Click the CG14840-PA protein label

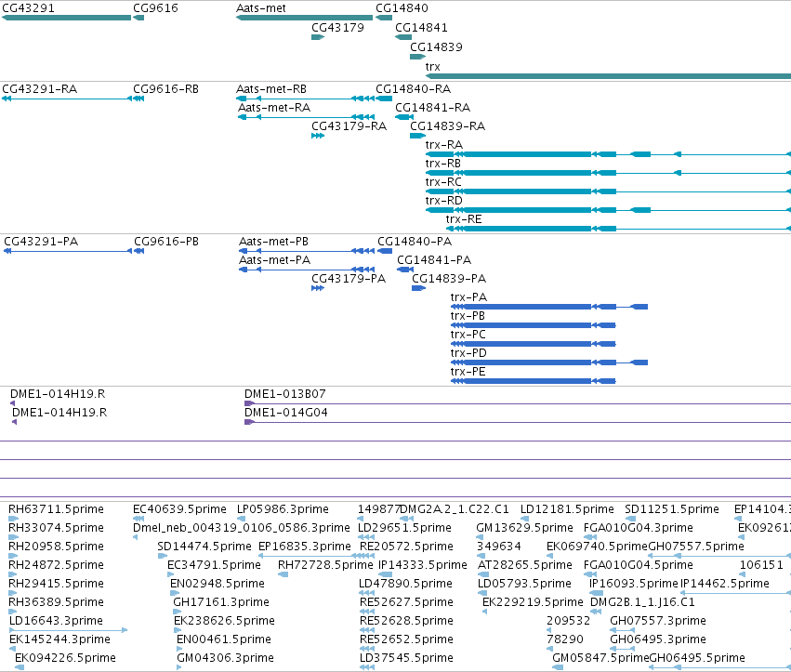[x=415, y=242]
